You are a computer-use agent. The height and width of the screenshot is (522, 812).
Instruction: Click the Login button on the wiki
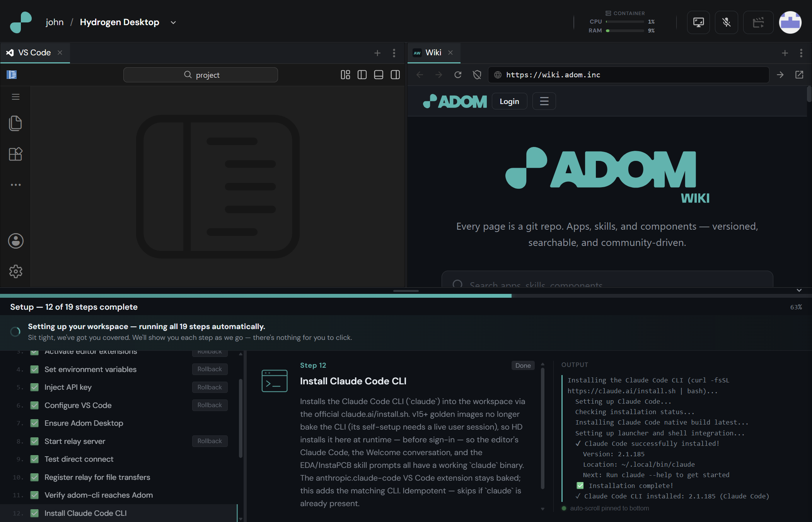pyautogui.click(x=509, y=101)
